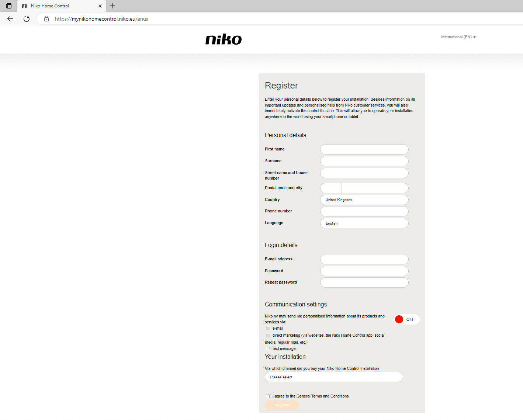Toggle communication settings switch to ON

(x=406, y=319)
